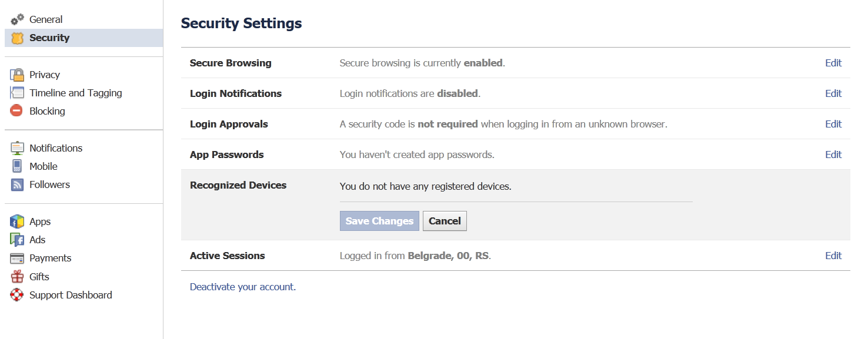Image resolution: width=868 pixels, height=339 pixels.
Task: Click the Payments credit card icon
Action: click(x=17, y=258)
